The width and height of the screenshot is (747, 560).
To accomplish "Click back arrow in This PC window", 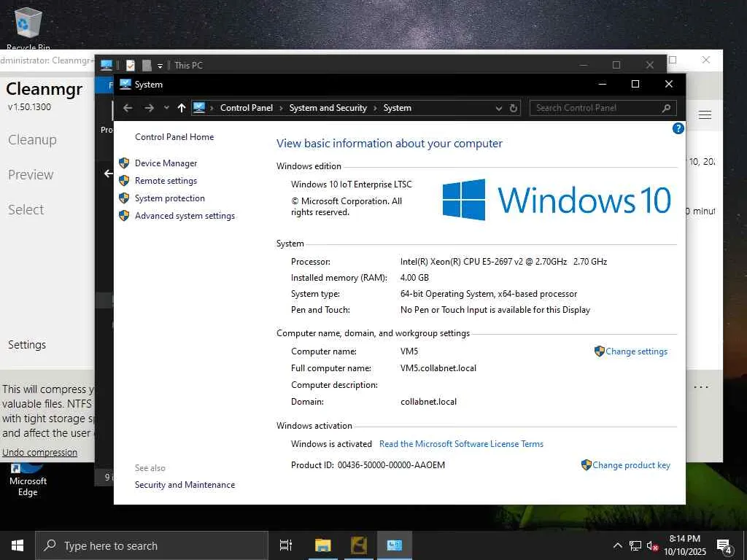I will [108, 174].
